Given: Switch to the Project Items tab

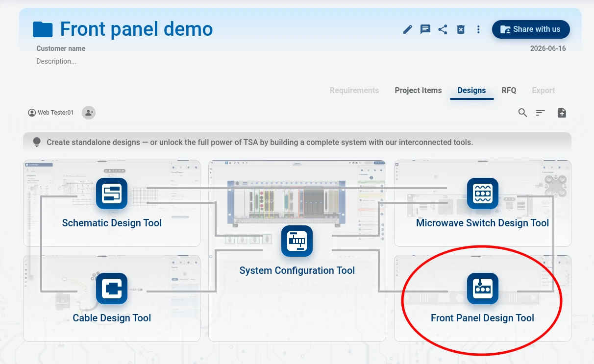Looking at the screenshot, I should pyautogui.click(x=418, y=90).
